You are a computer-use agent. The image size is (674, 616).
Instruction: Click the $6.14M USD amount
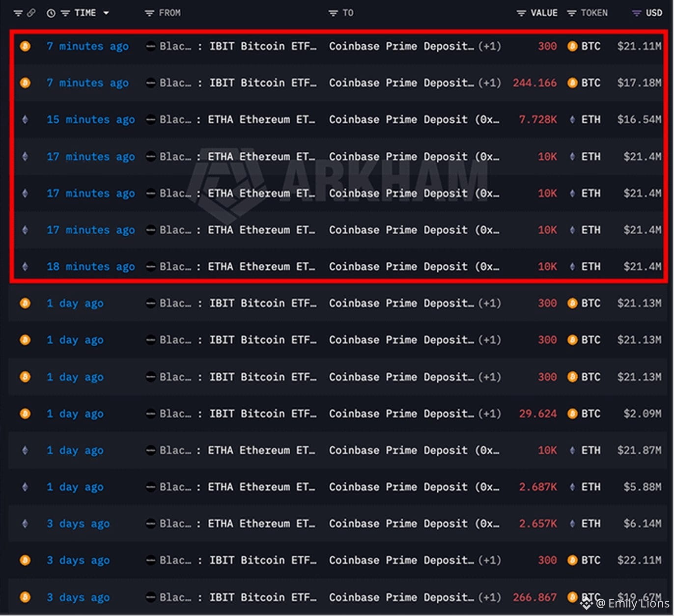coord(643,524)
